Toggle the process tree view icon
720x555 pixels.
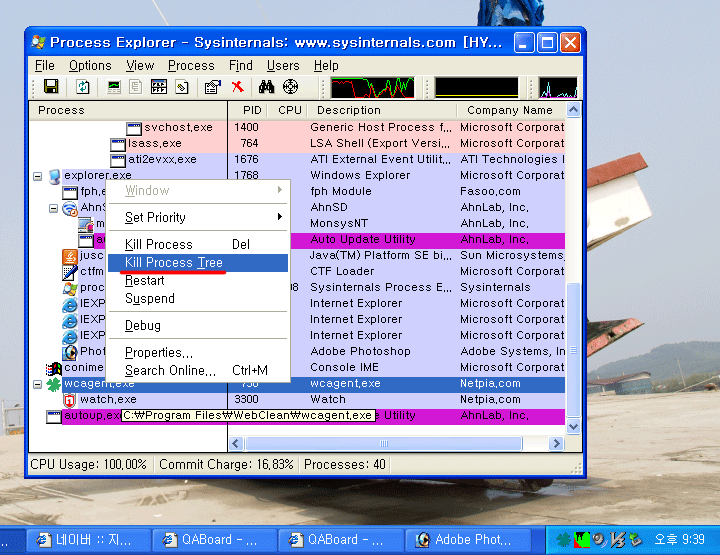click(x=135, y=86)
